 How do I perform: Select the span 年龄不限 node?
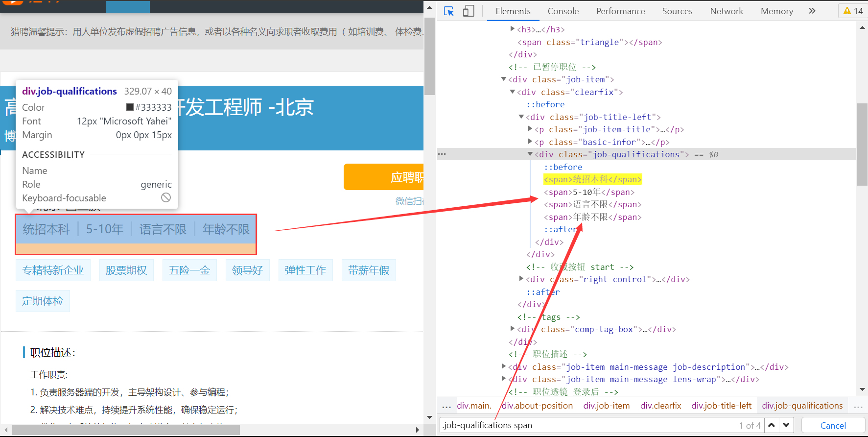click(x=592, y=217)
